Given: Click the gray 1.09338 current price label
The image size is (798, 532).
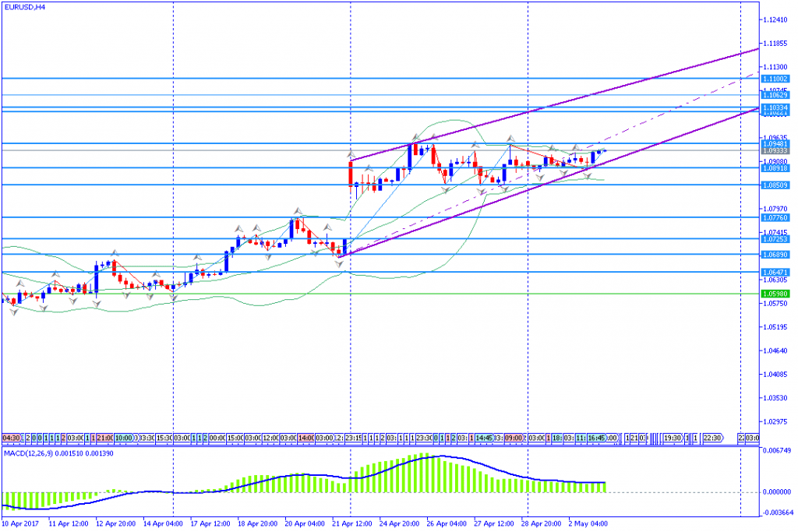Looking at the screenshot, I should [775, 150].
